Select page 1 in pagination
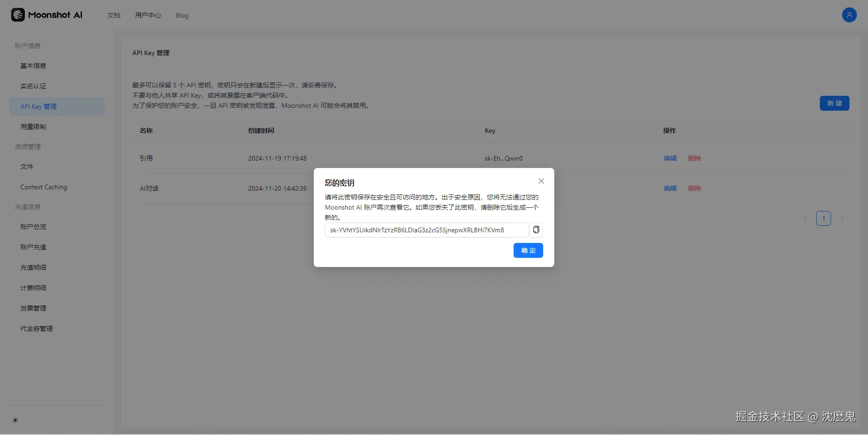The image size is (868, 435). pos(824,218)
